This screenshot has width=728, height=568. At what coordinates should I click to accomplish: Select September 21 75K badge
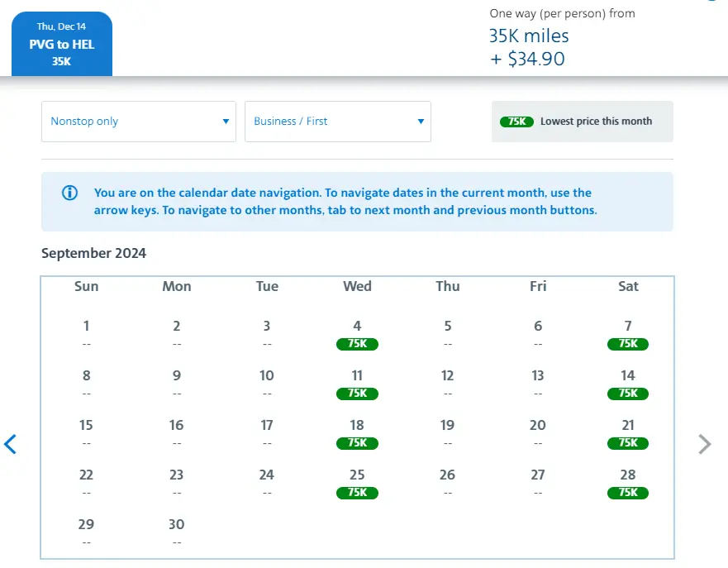pos(628,443)
